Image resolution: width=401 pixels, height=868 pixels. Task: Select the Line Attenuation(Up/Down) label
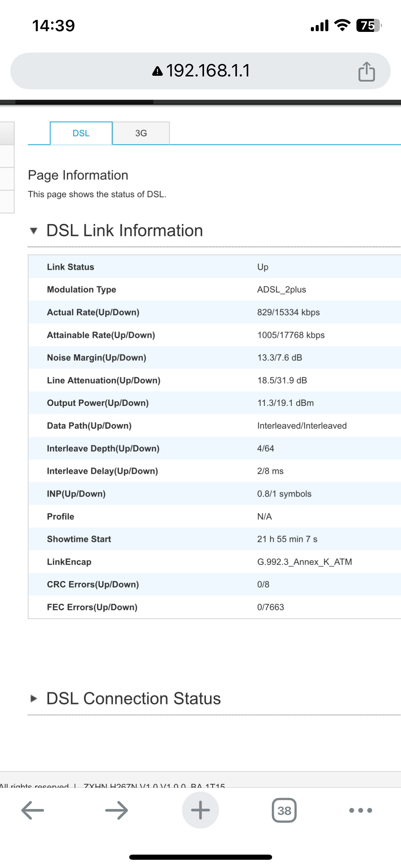[104, 380]
